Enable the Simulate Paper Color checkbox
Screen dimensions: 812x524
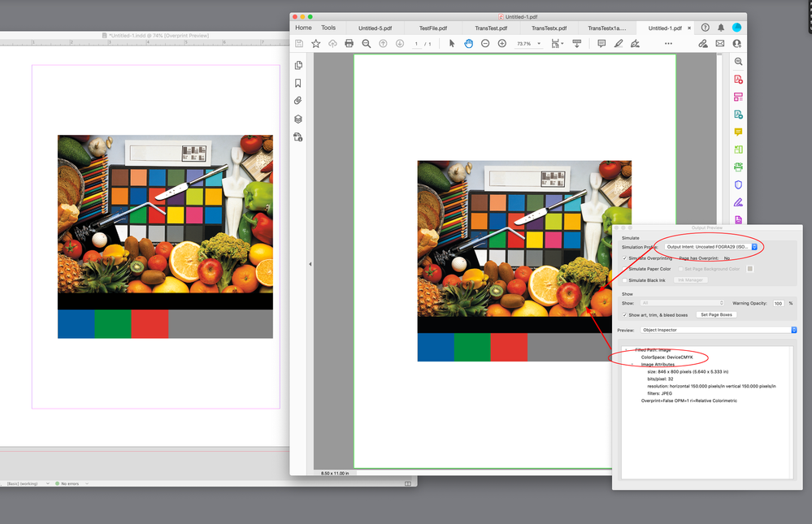point(624,269)
